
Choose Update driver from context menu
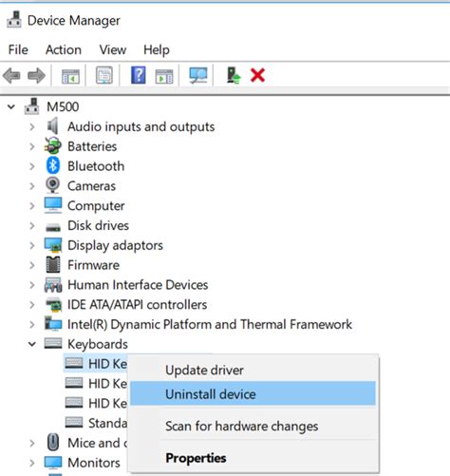[x=253, y=370]
